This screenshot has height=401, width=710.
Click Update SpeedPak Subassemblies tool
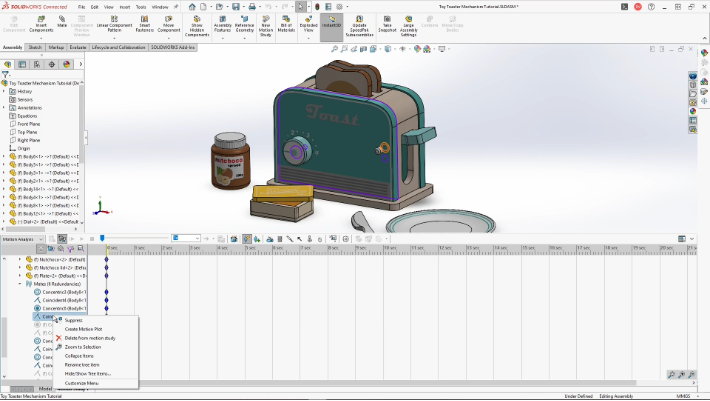(x=359, y=26)
